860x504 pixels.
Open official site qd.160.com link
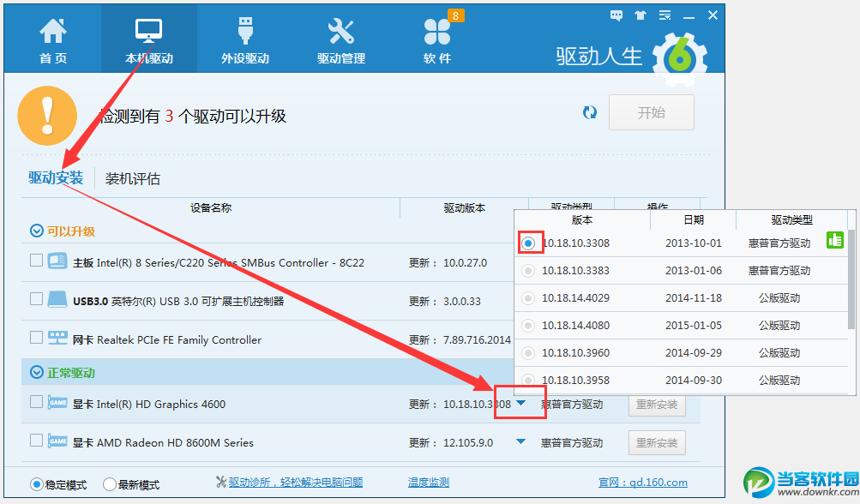(x=643, y=482)
